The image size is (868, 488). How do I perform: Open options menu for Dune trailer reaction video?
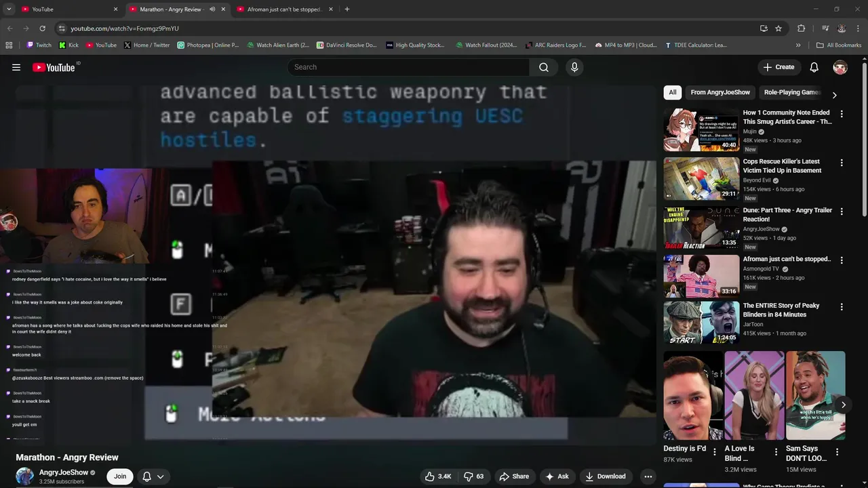(x=842, y=211)
